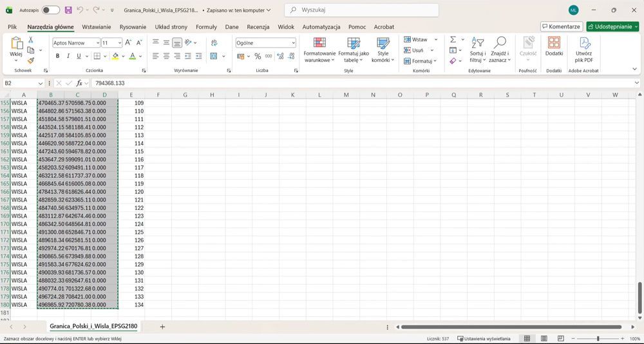Align text to top
The height and width of the screenshot is (344, 644).
[x=156, y=43]
